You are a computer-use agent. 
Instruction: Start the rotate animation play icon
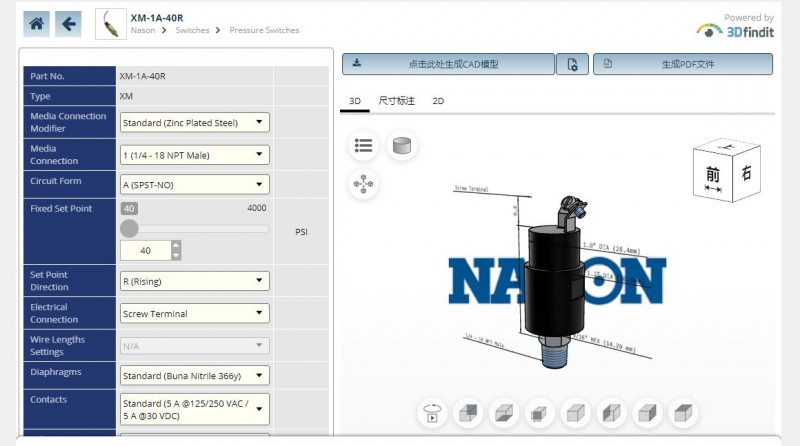tap(432, 413)
